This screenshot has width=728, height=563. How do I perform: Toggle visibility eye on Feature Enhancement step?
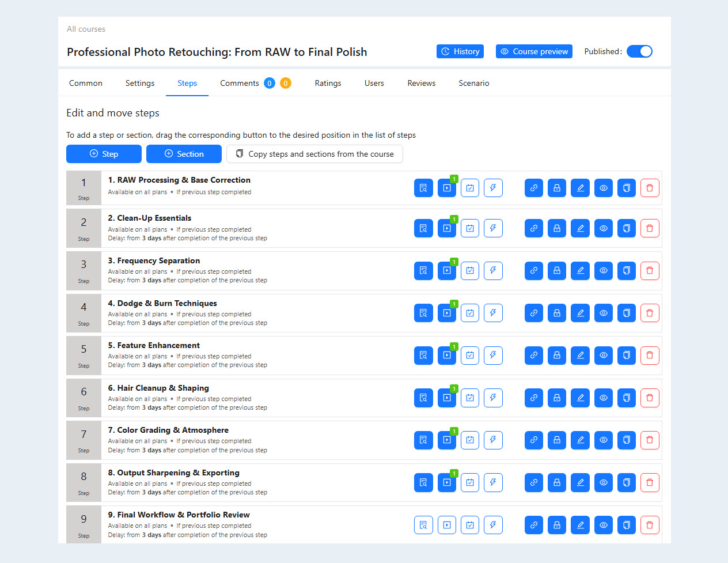coord(604,355)
